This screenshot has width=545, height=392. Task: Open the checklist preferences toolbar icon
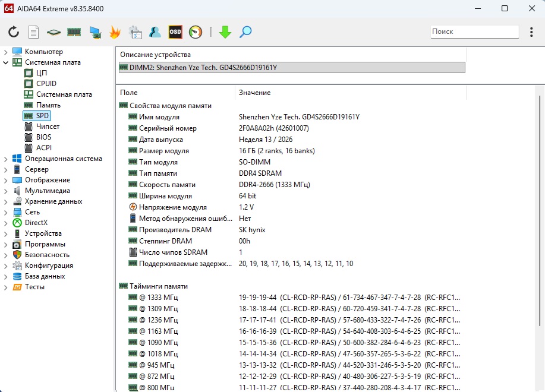[x=135, y=32]
